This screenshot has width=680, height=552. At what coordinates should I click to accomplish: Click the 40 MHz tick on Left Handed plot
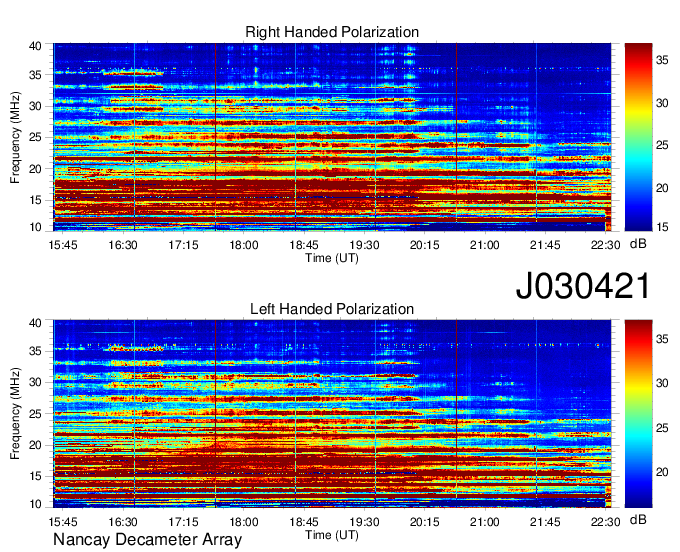(x=35, y=323)
